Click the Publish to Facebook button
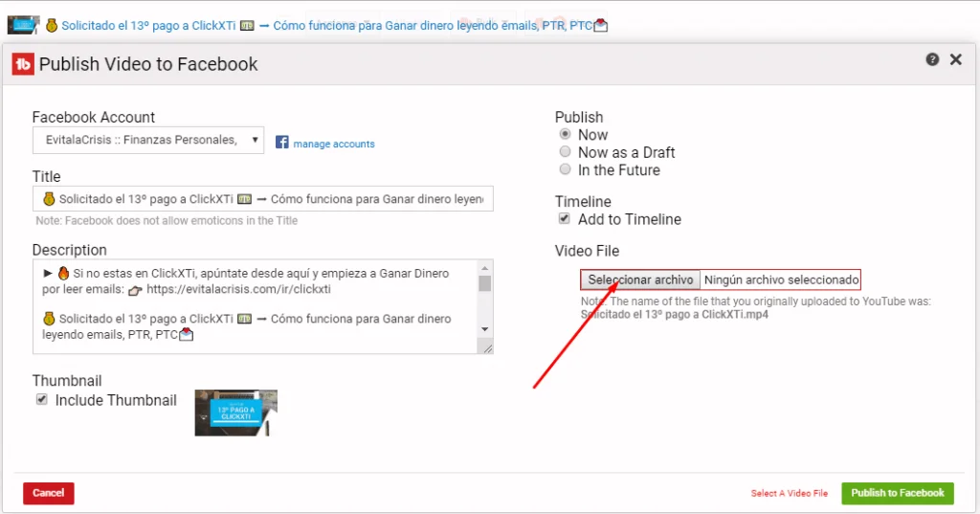The image size is (980, 514). pos(898,493)
